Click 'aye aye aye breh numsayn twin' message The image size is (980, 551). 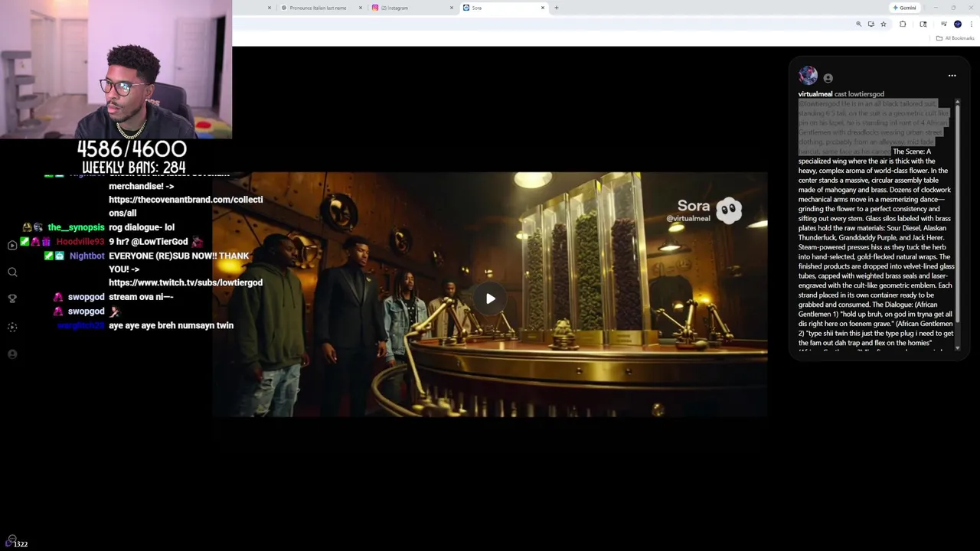pos(171,325)
